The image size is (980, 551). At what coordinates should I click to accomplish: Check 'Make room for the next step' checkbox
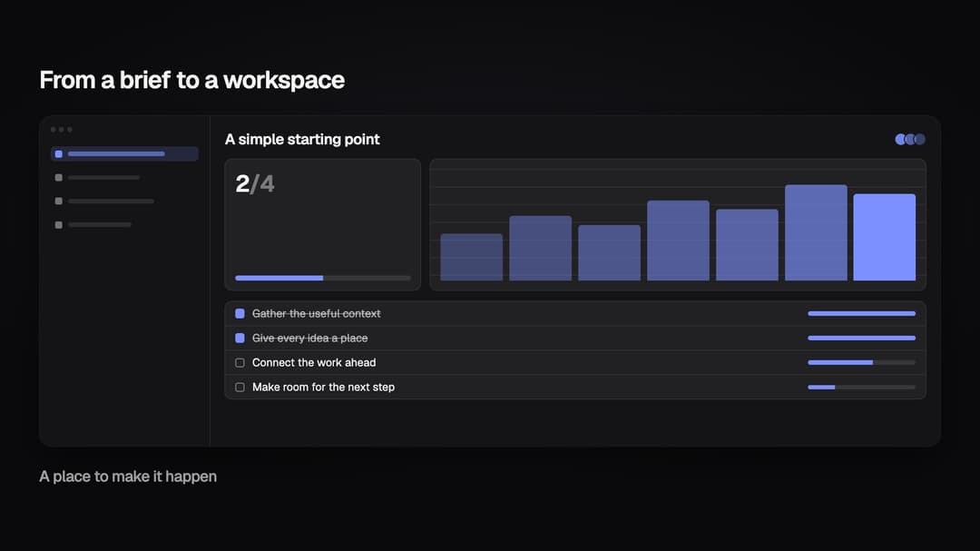(x=240, y=387)
